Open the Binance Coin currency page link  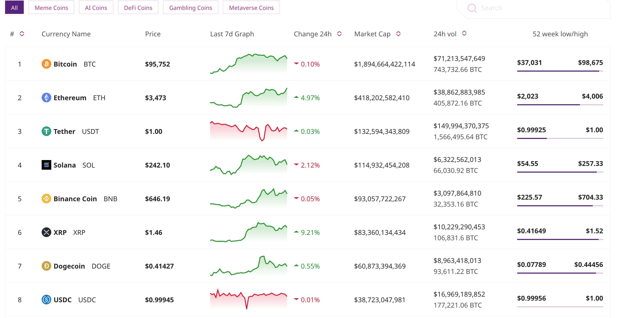click(75, 199)
